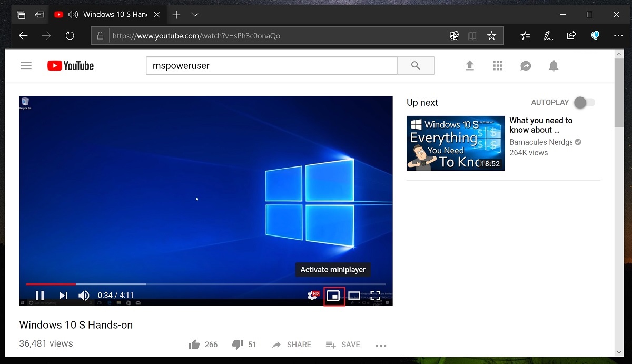Image resolution: width=632 pixels, height=364 pixels.
Task: Click the search box containing mspoweruser
Action: (x=271, y=66)
